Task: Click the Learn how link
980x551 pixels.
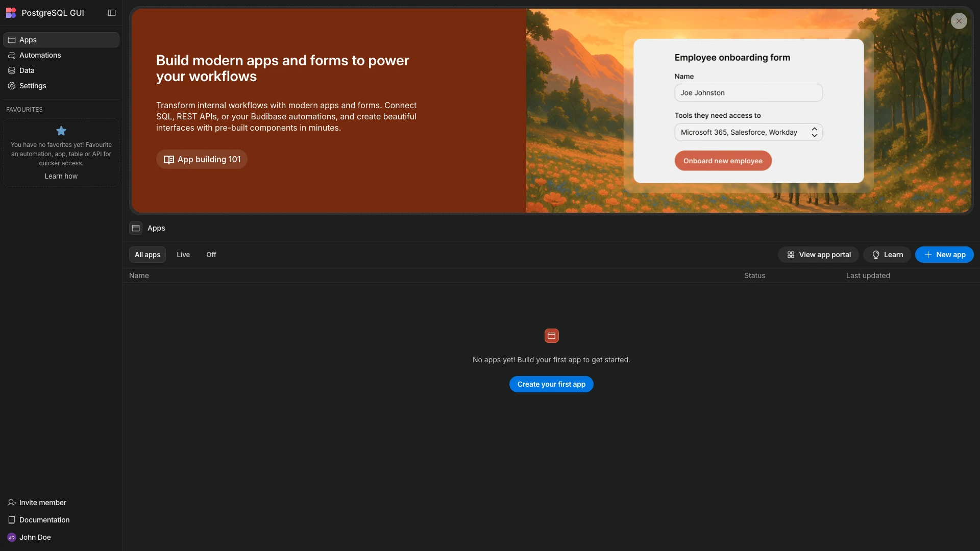Action: tap(61, 176)
